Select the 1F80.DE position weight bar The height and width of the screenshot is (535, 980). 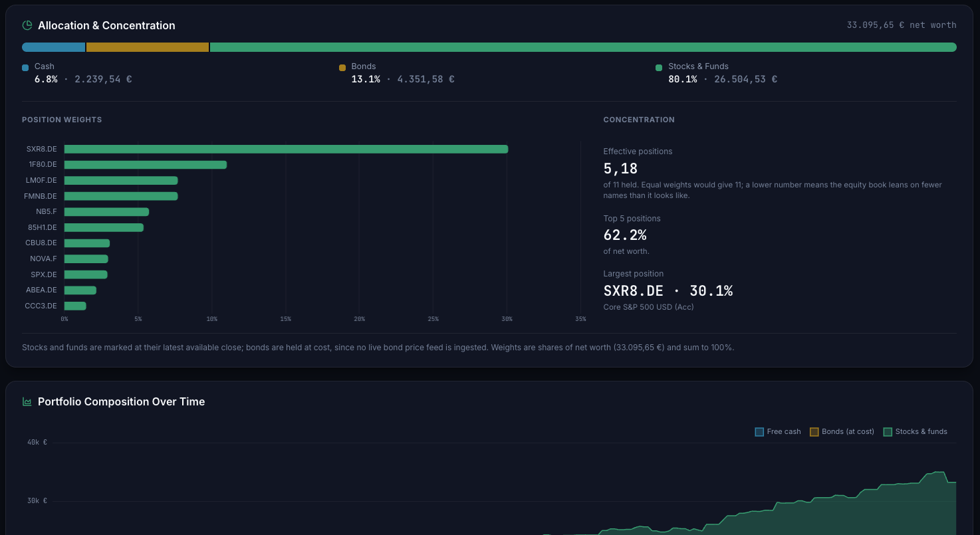tap(146, 165)
